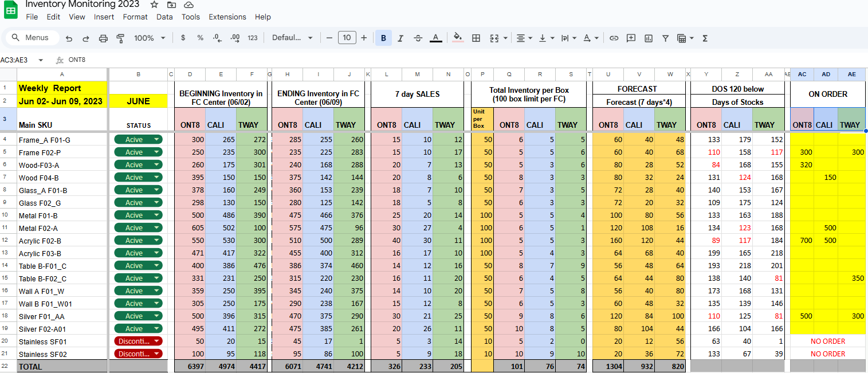Image resolution: width=868 pixels, height=373 pixels.
Task: Open the Help menu
Action: (263, 17)
